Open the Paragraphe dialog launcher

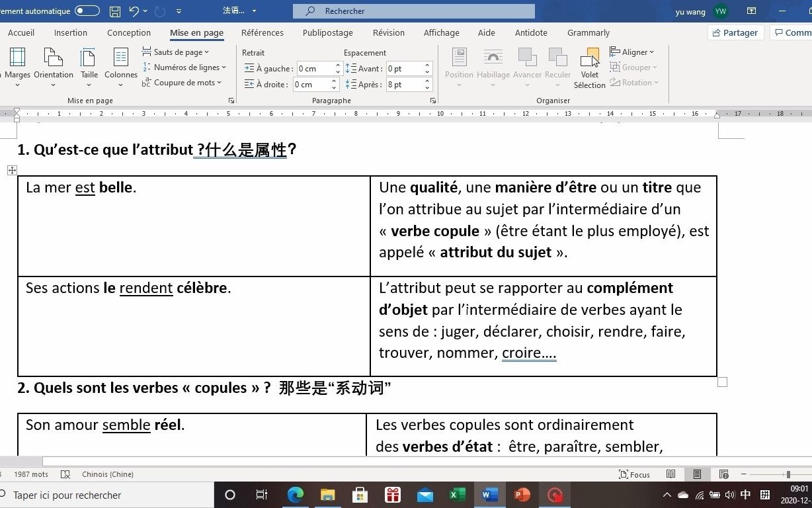[433, 100]
